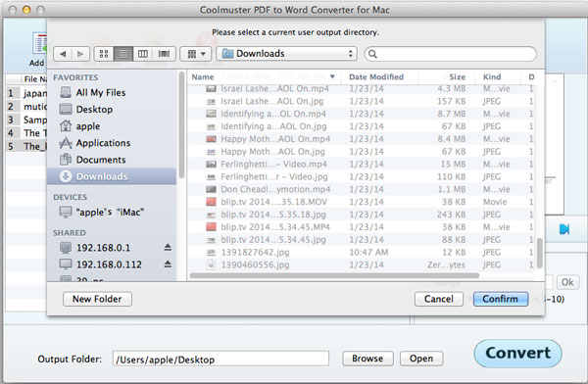
Task: Select Desktop in Favorites
Action: (112, 109)
